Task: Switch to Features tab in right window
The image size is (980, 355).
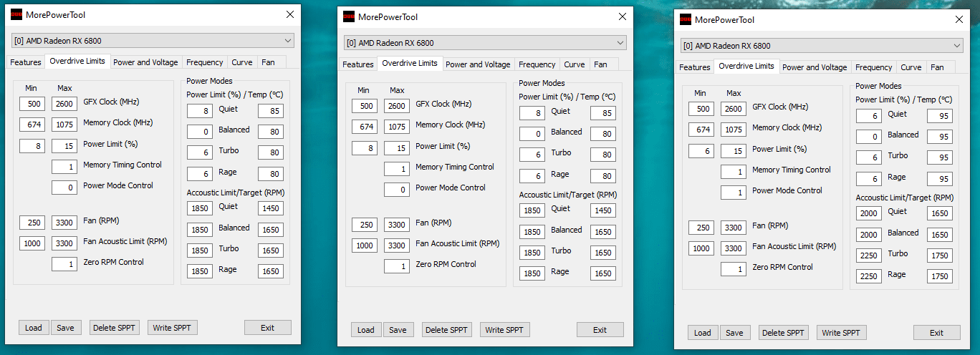Action: point(695,67)
